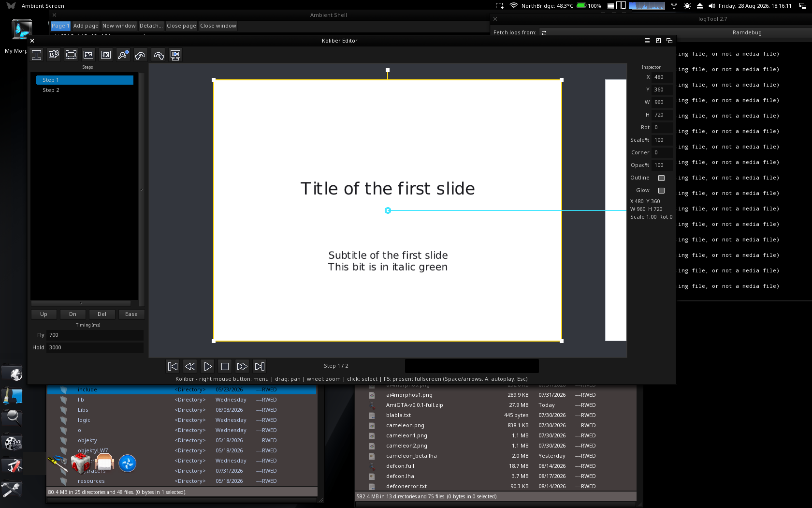This screenshot has height=508, width=812.
Task: Click the insert image tool icon
Action: click(88, 55)
